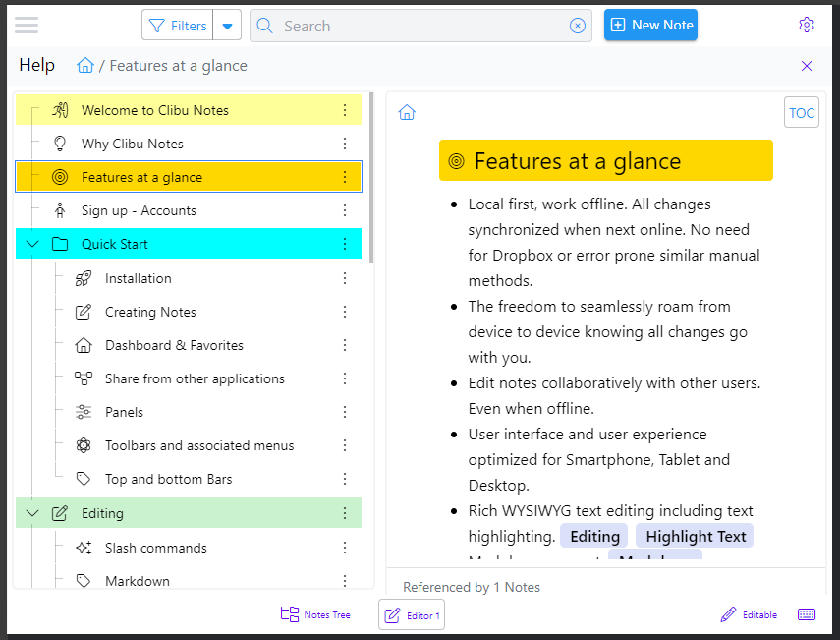Click the notes tree vertical scrollbar
This screenshot has height=640, width=840.
[x=371, y=179]
